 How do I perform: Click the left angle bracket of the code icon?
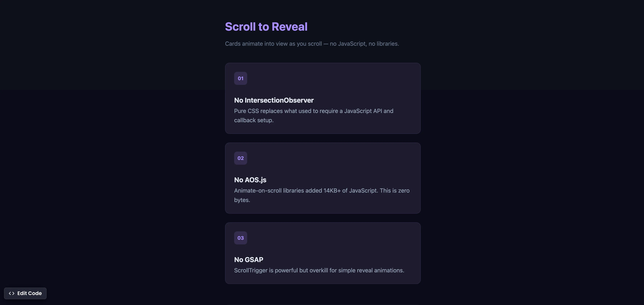[x=10, y=293]
